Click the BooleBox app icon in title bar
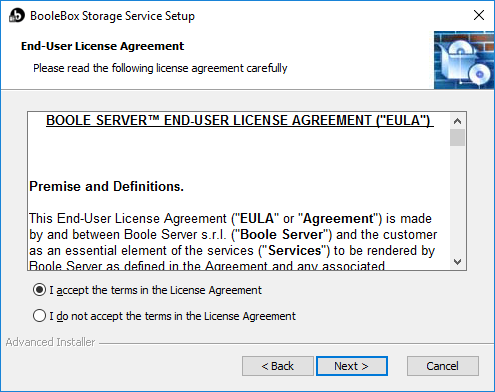Screen dimensions: 495x392 point(17,15)
